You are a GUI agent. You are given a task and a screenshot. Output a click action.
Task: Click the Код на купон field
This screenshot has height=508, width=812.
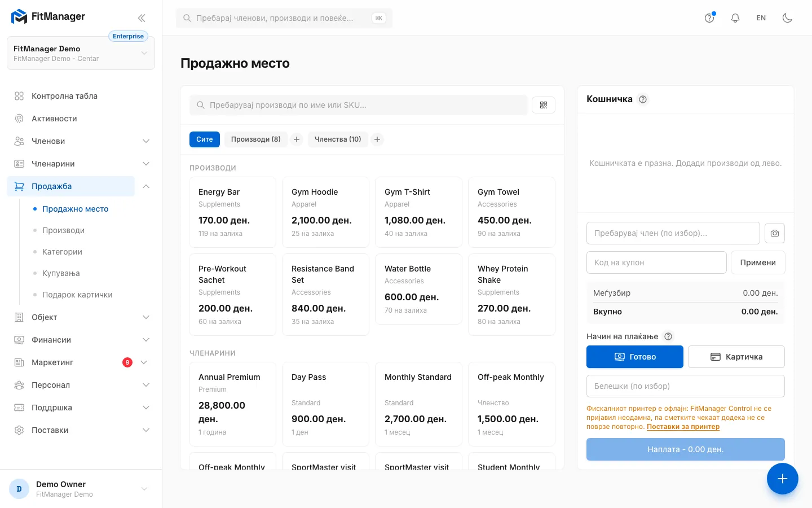coord(656,262)
